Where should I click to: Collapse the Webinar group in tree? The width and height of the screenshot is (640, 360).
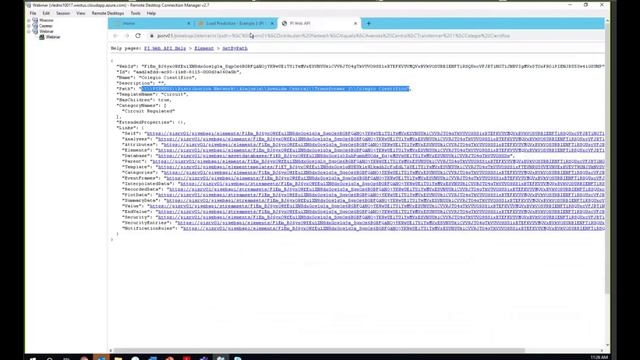[x=29, y=31]
